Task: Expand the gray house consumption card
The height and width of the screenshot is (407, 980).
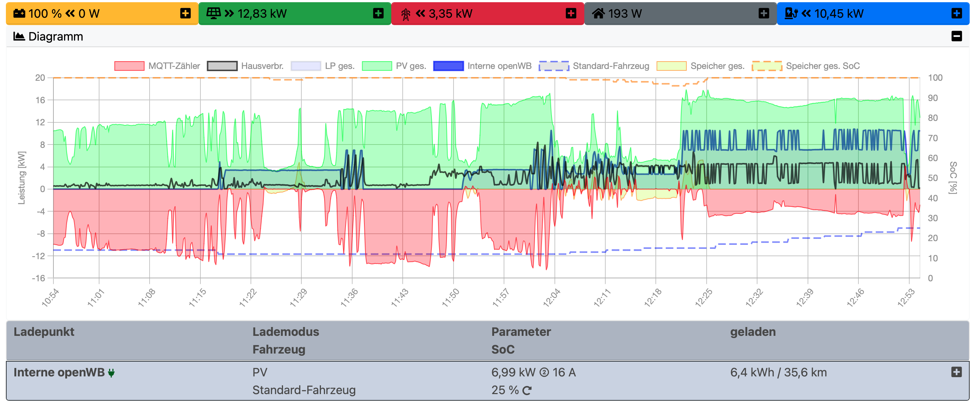Action: (763, 13)
